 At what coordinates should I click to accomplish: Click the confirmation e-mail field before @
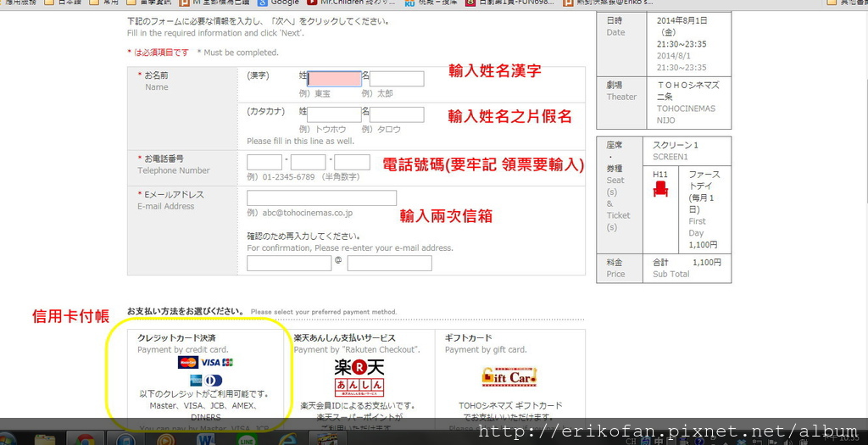tap(289, 264)
